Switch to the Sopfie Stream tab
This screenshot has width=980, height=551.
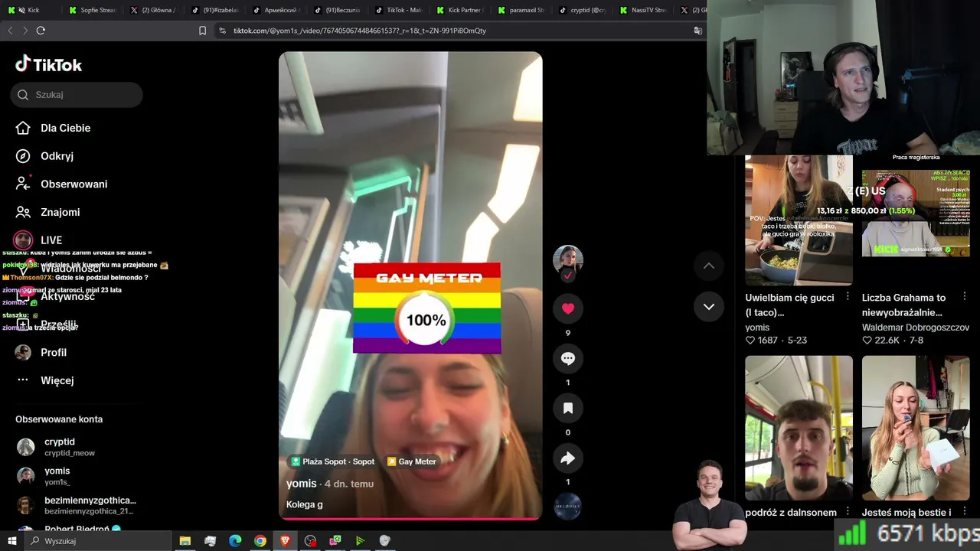point(93,10)
